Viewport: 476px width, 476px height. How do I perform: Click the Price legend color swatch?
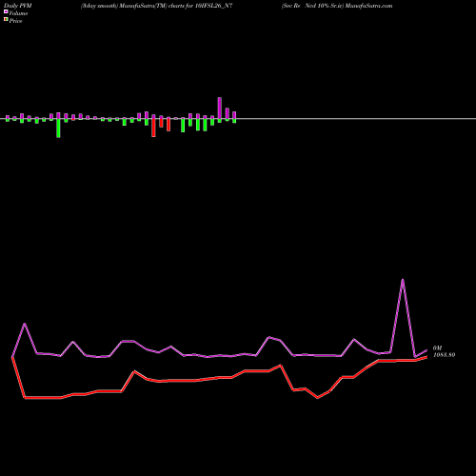pyautogui.click(x=6, y=19)
